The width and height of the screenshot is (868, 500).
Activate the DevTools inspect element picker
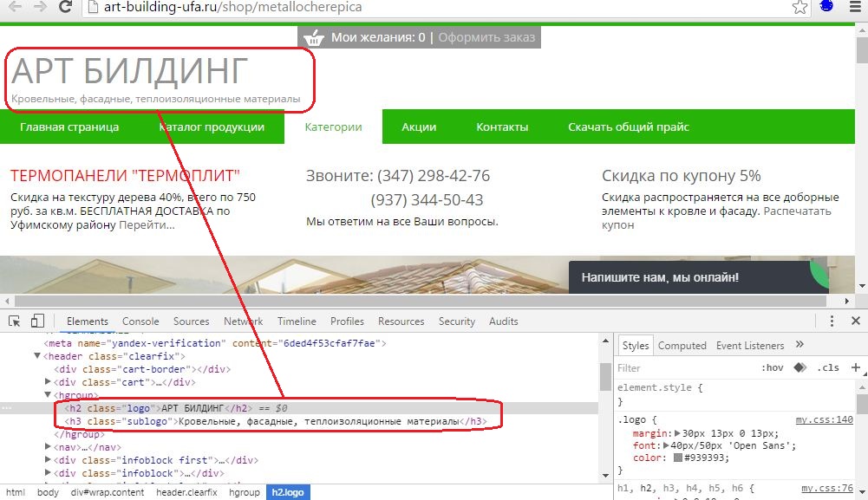click(x=15, y=321)
